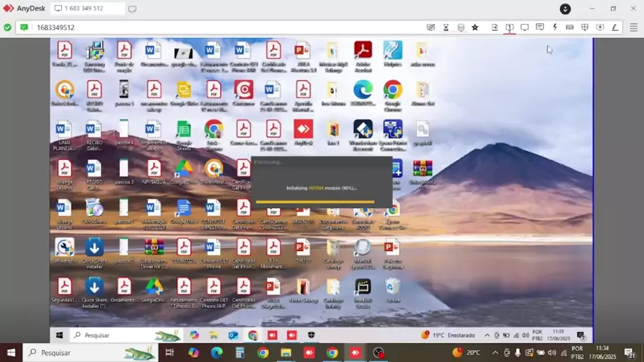Image resolution: width=644 pixels, height=362 pixels.
Task: Click the local taskbar Pesquisar search box
Action: 79,352
